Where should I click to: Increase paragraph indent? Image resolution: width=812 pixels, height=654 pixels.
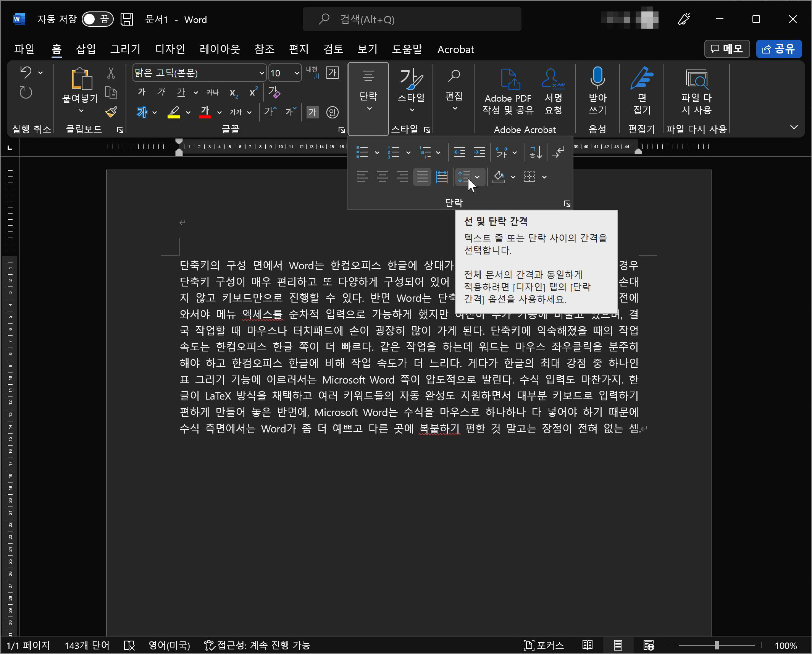pos(479,152)
